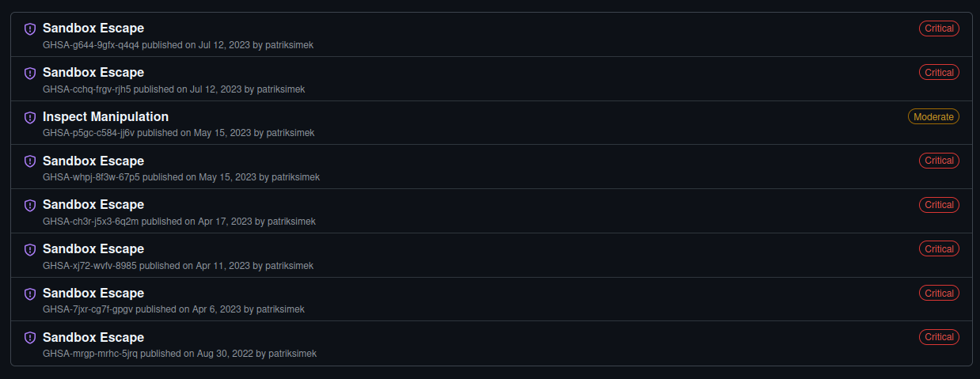Viewport: 980px width, 379px height.
Task: Open Sandbox Escape published Apr 11, 2023
Action: (93, 248)
